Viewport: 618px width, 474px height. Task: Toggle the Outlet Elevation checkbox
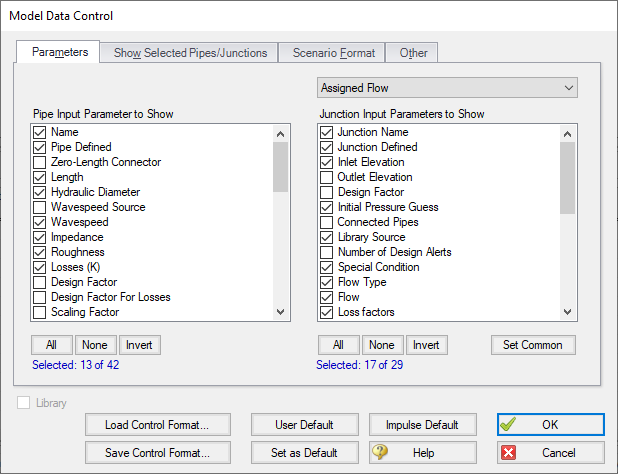[326, 177]
